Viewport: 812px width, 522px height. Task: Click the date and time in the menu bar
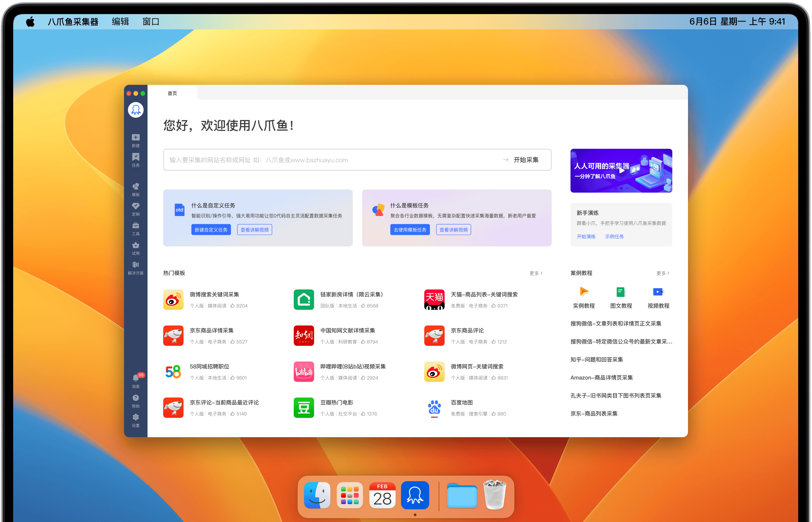point(737,22)
